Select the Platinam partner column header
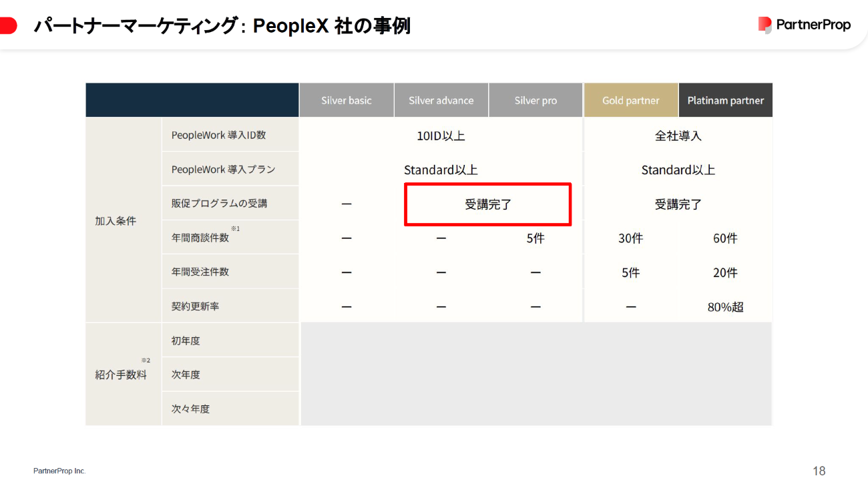 coord(726,100)
